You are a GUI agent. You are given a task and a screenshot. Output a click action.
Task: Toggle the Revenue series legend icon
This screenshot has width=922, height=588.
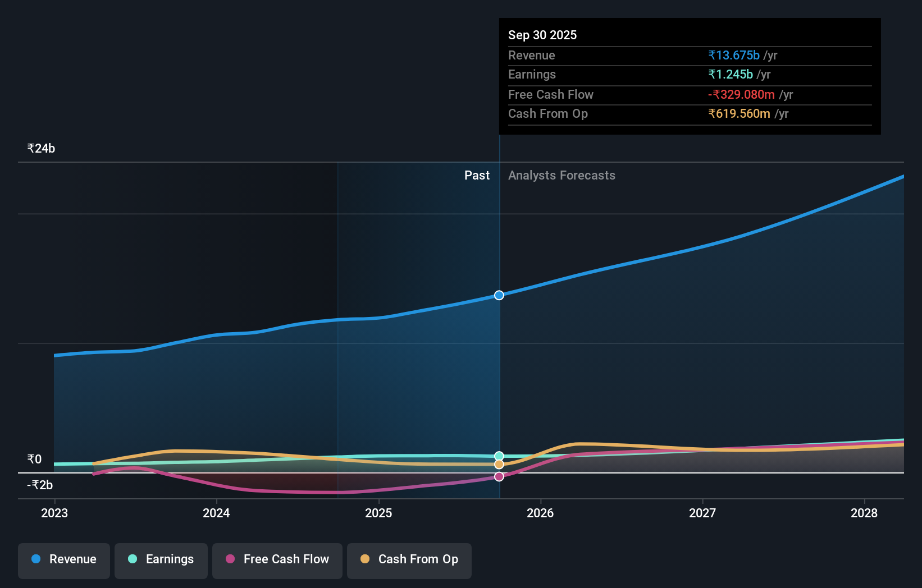click(x=35, y=559)
